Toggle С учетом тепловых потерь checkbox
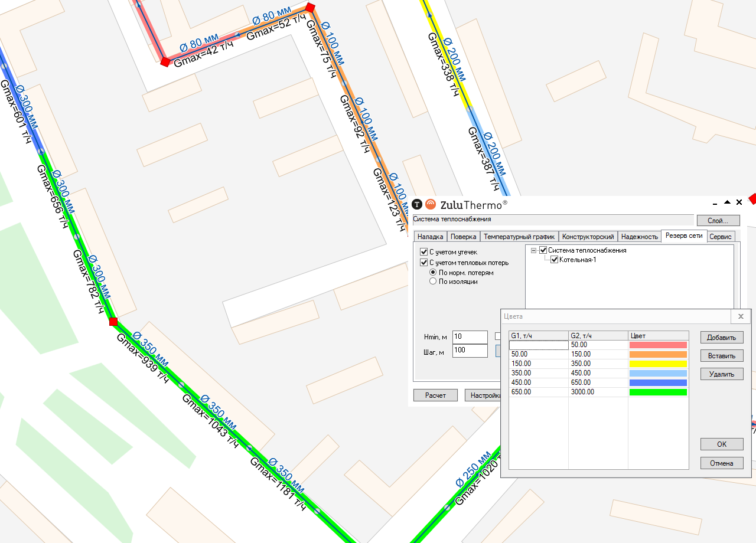756x543 pixels. (423, 263)
